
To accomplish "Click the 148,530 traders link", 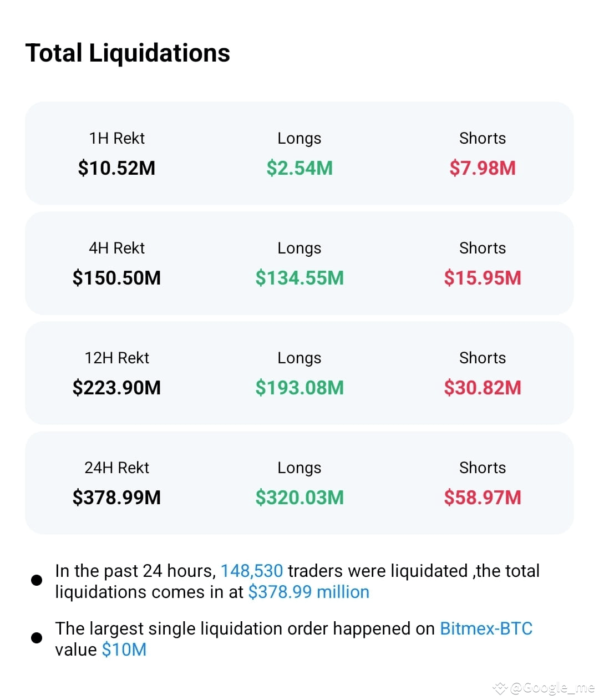I will click(x=252, y=571).
